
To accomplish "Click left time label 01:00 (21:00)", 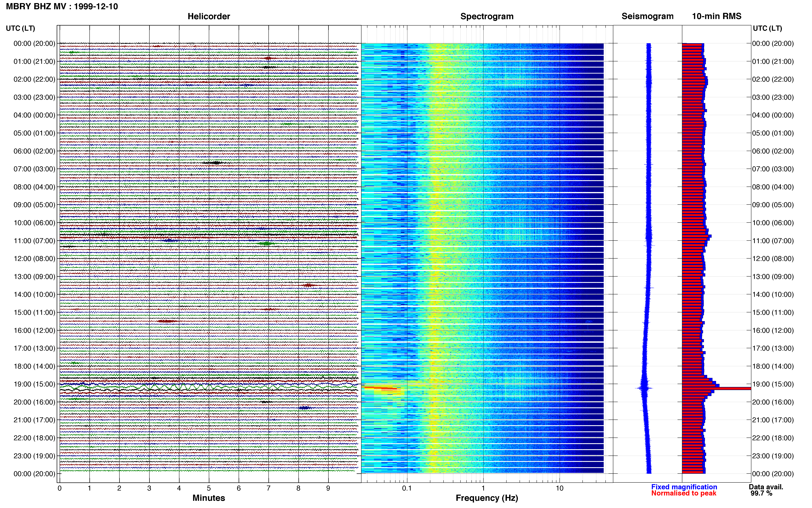I will 34,62.
